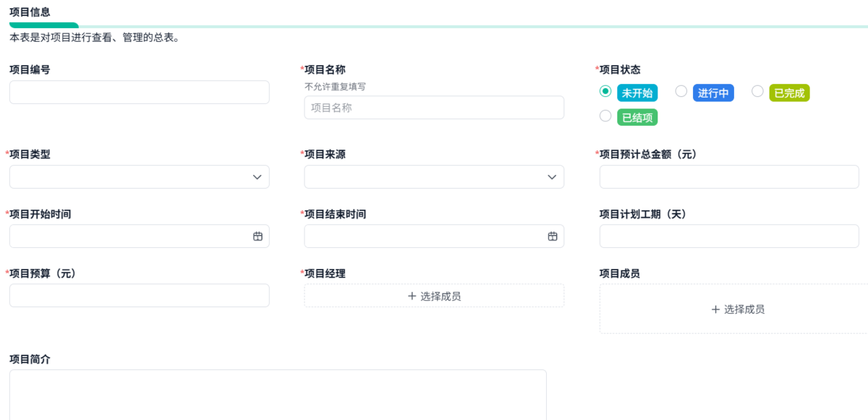
Task: Click 选择成员 under 项目成员
Action: pos(744,309)
